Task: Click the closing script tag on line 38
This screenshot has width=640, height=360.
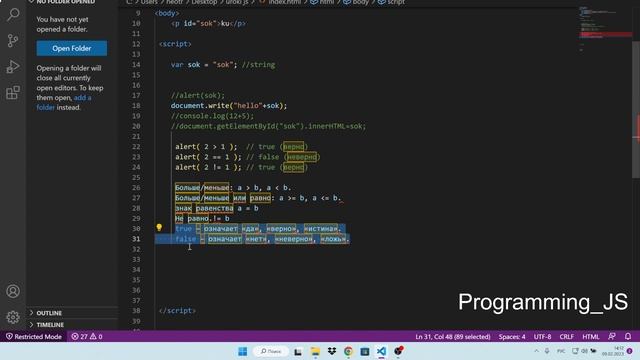Action: click(177, 311)
